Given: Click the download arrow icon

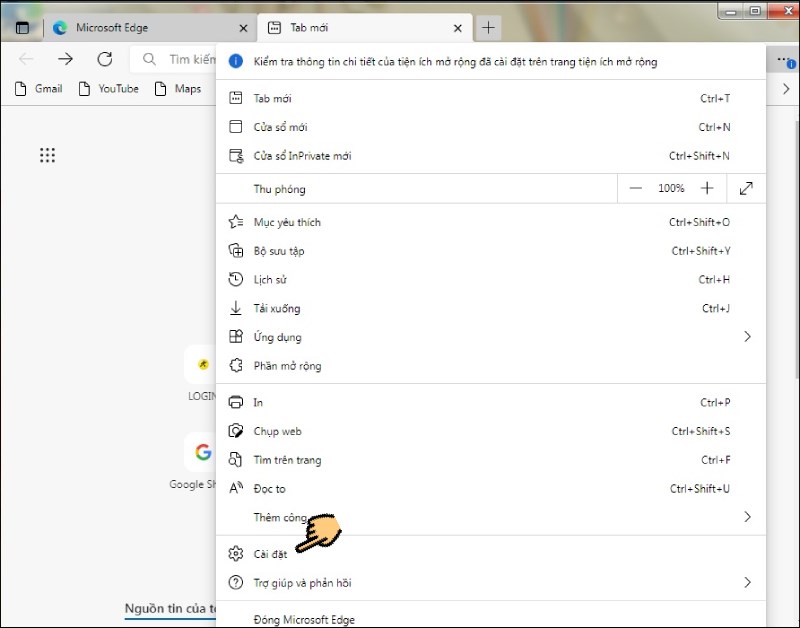Looking at the screenshot, I should click(235, 308).
